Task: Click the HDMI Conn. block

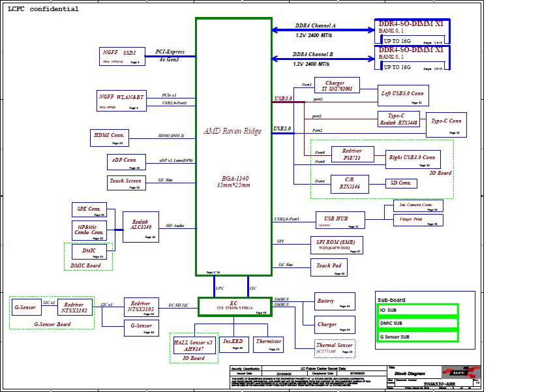Action: pos(109,138)
